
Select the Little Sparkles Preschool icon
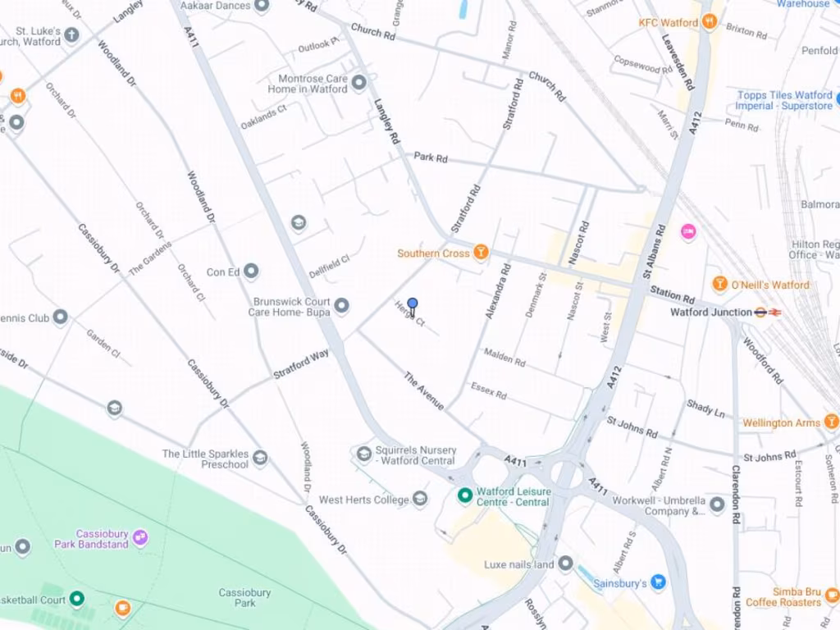click(x=260, y=458)
